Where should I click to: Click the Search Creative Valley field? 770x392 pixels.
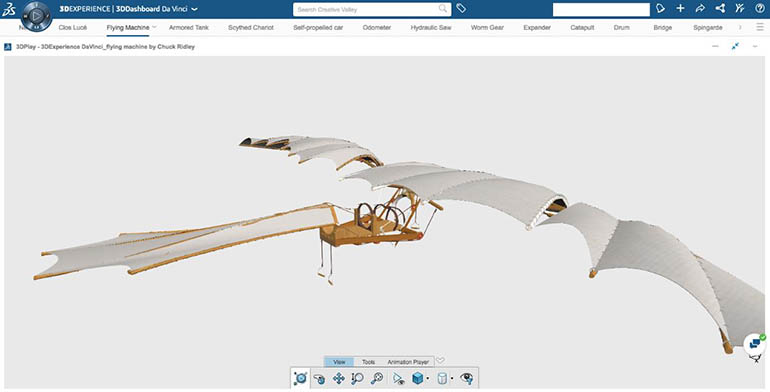pyautogui.click(x=372, y=9)
